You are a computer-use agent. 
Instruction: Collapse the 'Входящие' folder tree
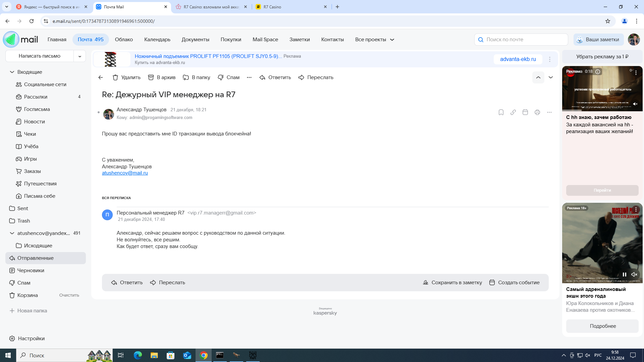coord(12,72)
